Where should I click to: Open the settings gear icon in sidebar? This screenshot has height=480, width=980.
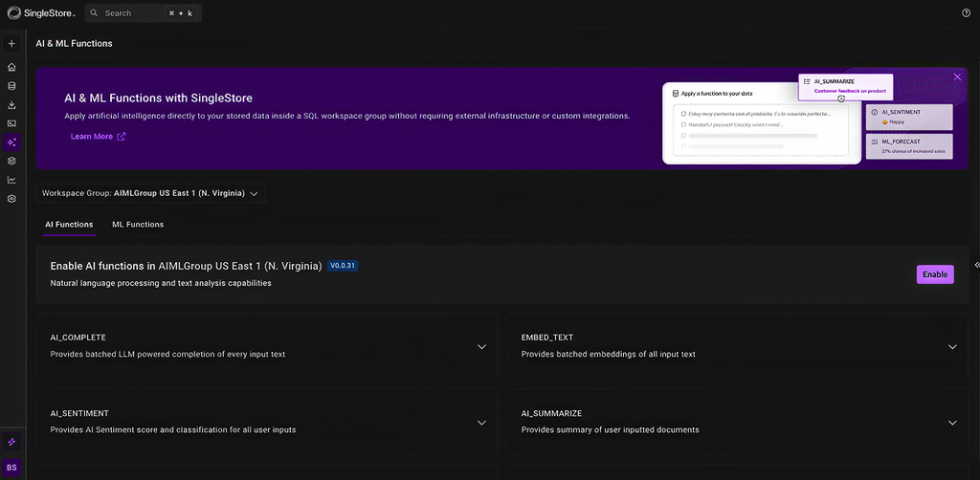[11, 199]
